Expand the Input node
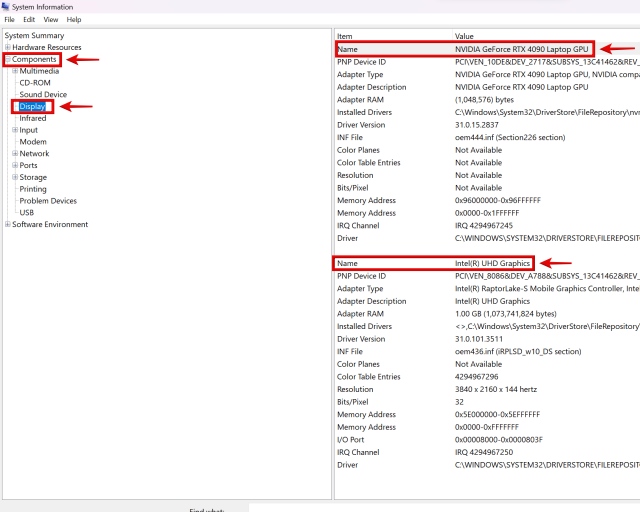Image resolution: width=640 pixels, height=512 pixels. (15, 130)
